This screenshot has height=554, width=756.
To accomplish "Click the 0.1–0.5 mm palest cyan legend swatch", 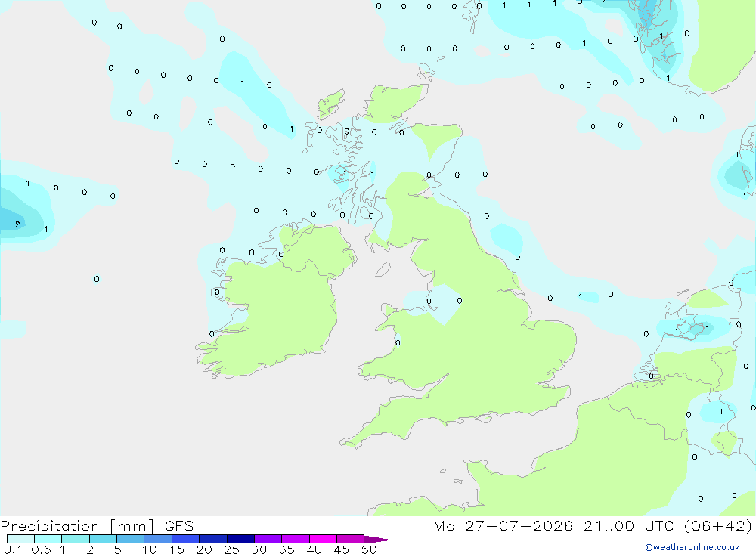I will tap(20, 539).
